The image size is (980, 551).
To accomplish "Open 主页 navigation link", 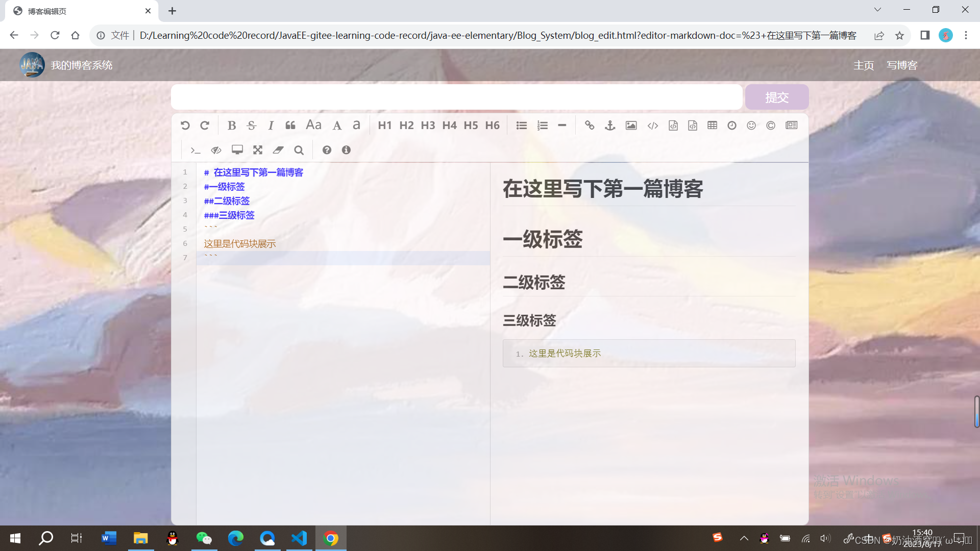I will [x=864, y=65].
